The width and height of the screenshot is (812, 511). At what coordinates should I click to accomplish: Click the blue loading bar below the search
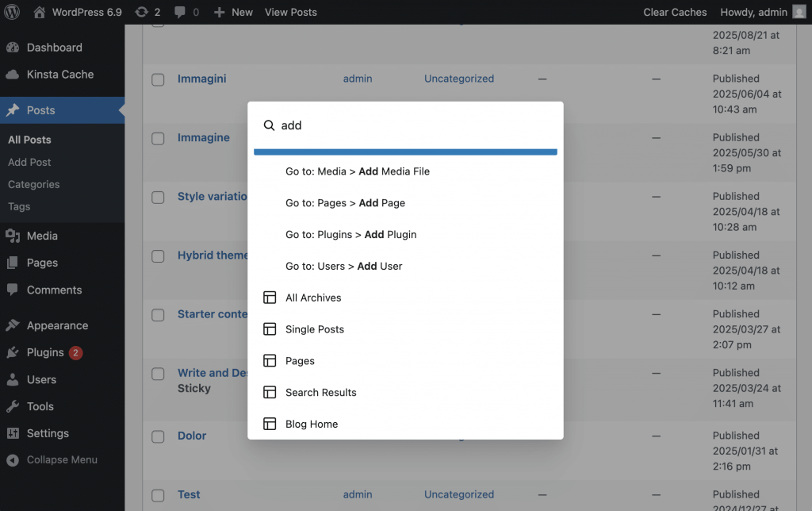click(x=405, y=151)
